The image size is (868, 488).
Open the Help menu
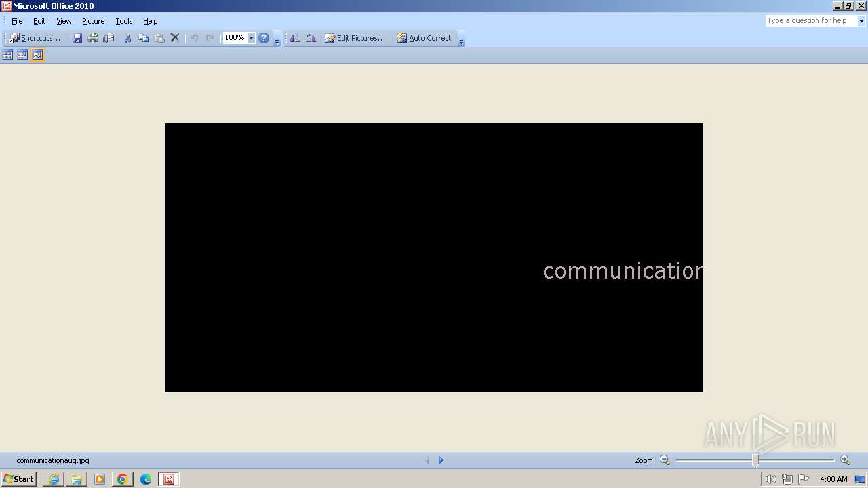click(x=151, y=21)
